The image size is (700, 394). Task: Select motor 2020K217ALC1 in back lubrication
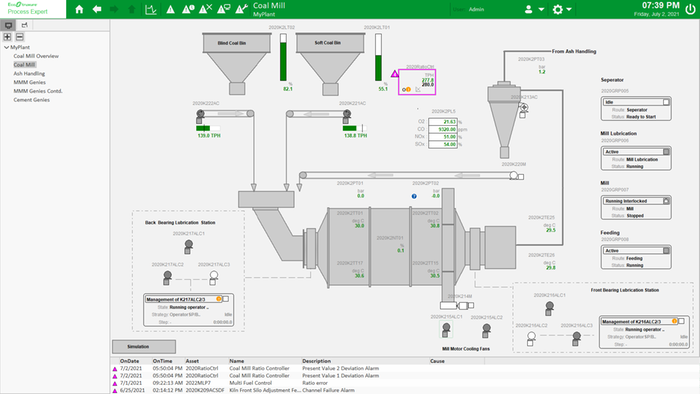click(188, 246)
